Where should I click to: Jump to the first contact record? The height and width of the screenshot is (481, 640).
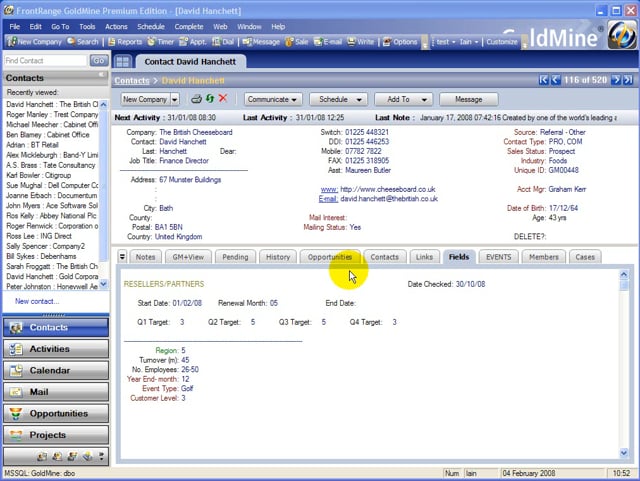click(x=543, y=80)
